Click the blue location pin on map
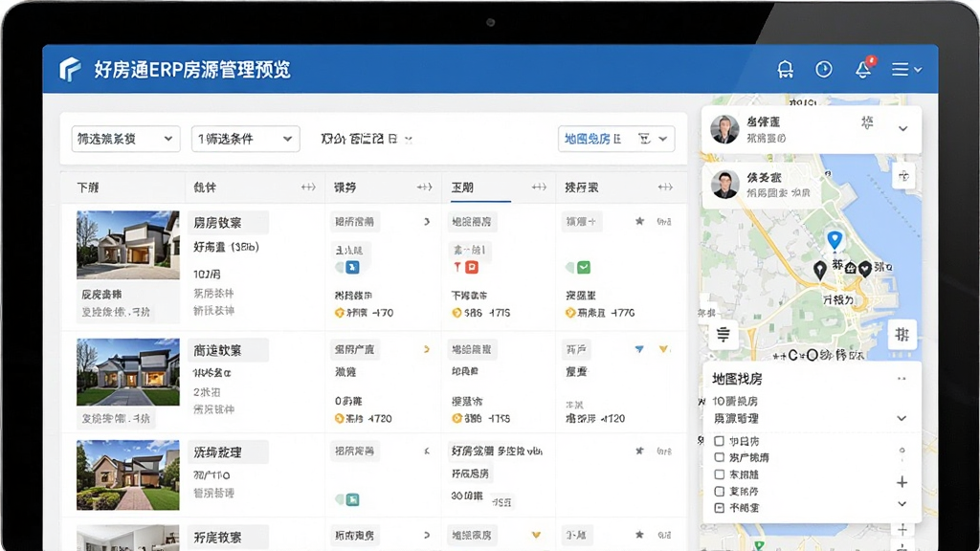Screen dimensions: 980x551 pos(835,239)
